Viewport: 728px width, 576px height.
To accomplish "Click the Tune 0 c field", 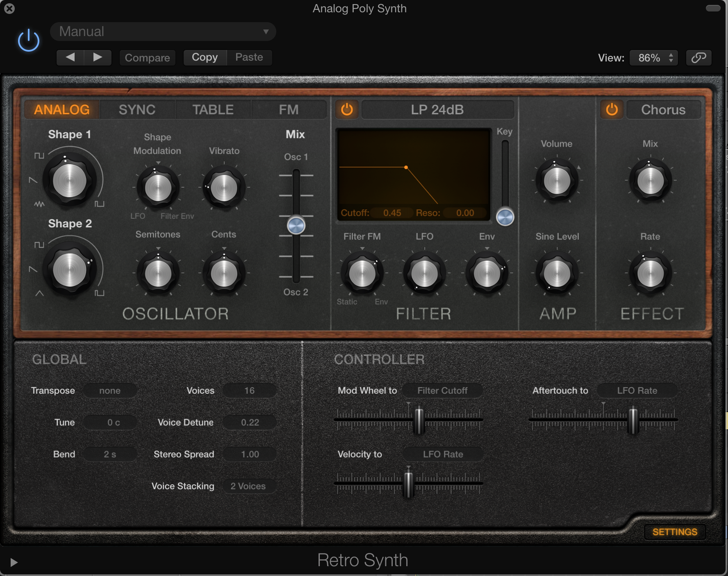I will [110, 422].
